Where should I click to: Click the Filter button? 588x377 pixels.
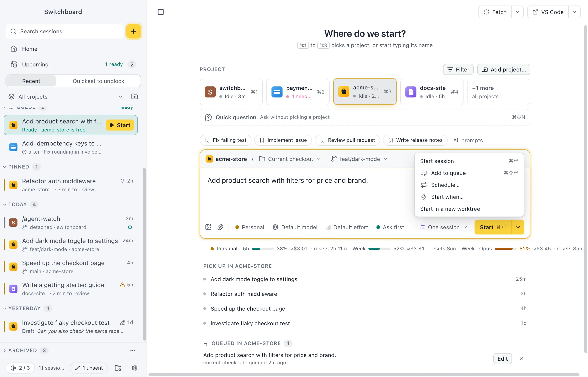point(458,69)
